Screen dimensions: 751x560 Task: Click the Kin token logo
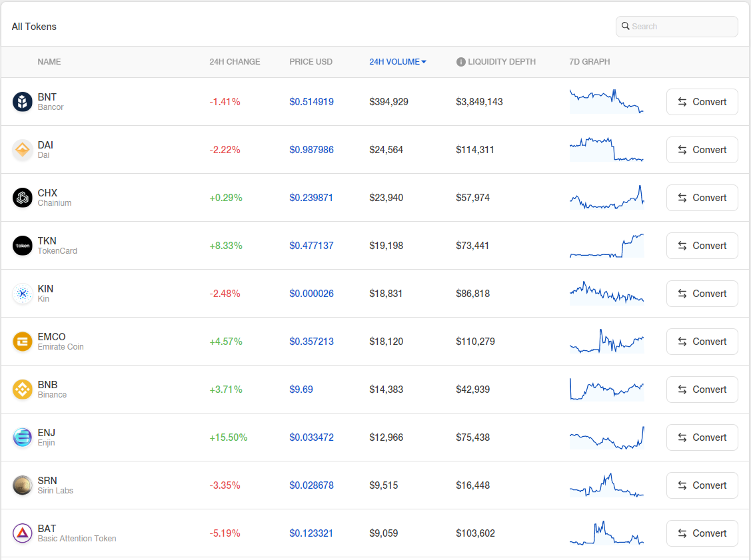[22, 294]
